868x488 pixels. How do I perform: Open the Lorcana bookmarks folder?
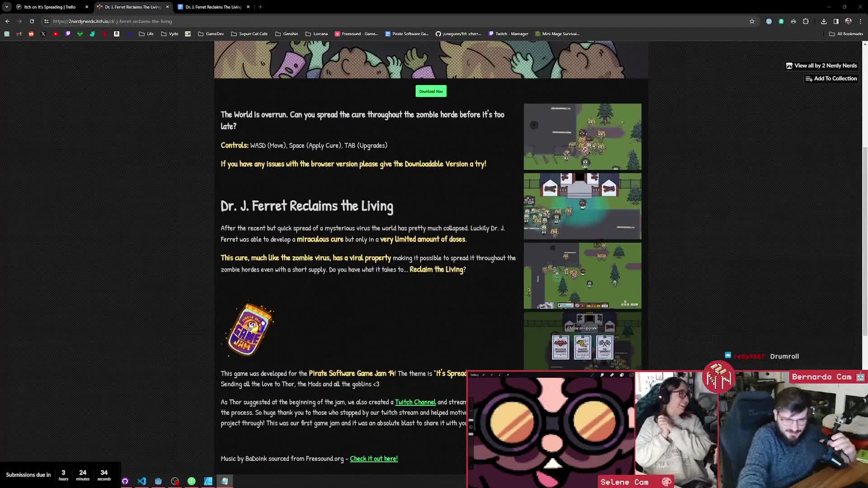pos(316,34)
